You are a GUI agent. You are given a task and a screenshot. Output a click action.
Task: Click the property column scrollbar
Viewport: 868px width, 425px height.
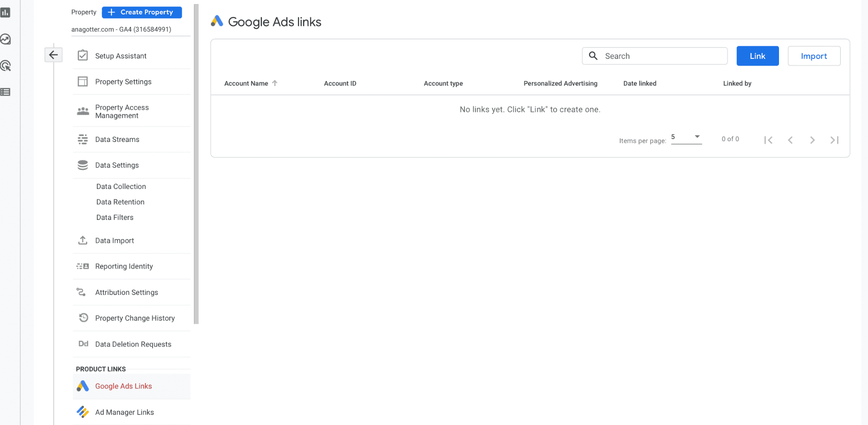point(196,164)
